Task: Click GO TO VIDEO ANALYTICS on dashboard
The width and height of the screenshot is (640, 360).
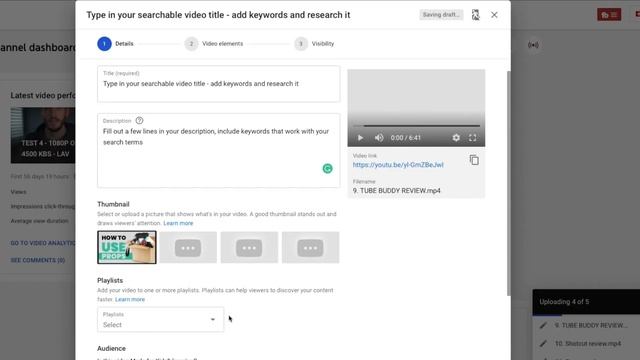Action: [x=43, y=243]
